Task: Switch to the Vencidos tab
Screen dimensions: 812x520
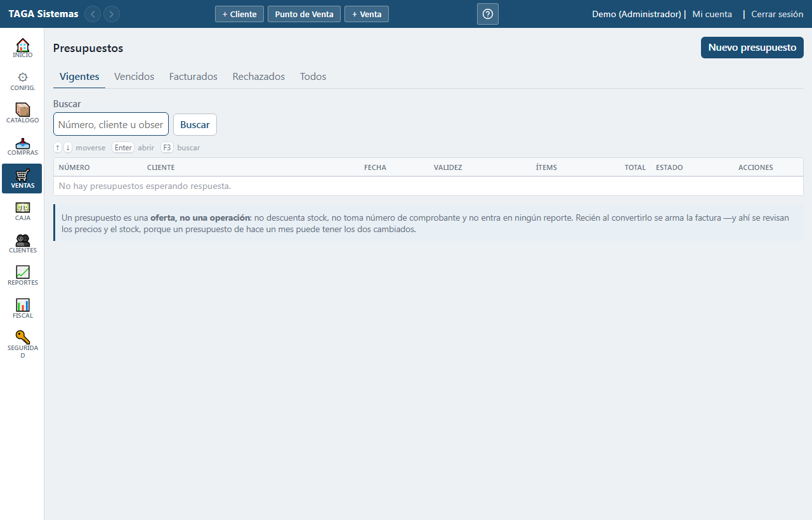Action: (134, 77)
